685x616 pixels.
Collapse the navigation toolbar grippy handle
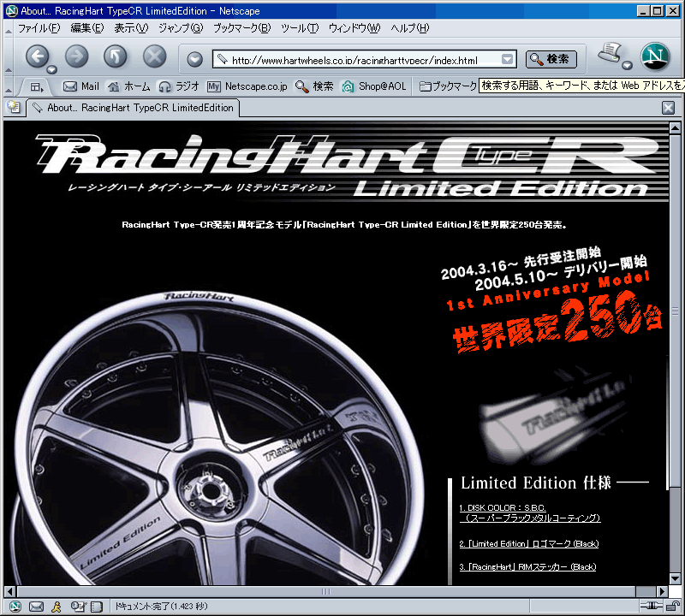[x=9, y=69]
